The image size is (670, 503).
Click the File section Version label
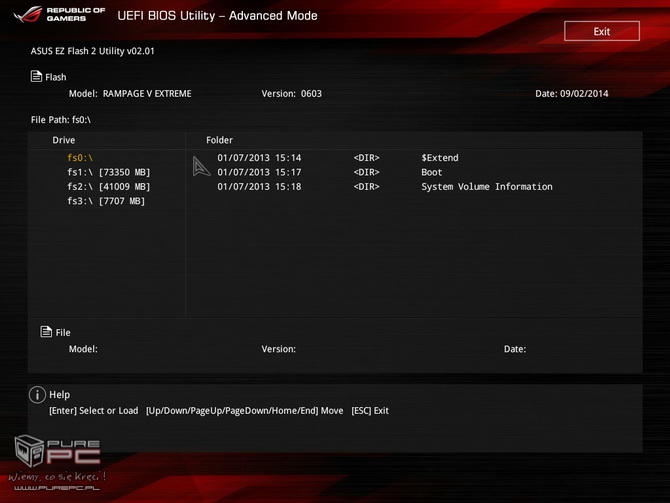click(279, 349)
